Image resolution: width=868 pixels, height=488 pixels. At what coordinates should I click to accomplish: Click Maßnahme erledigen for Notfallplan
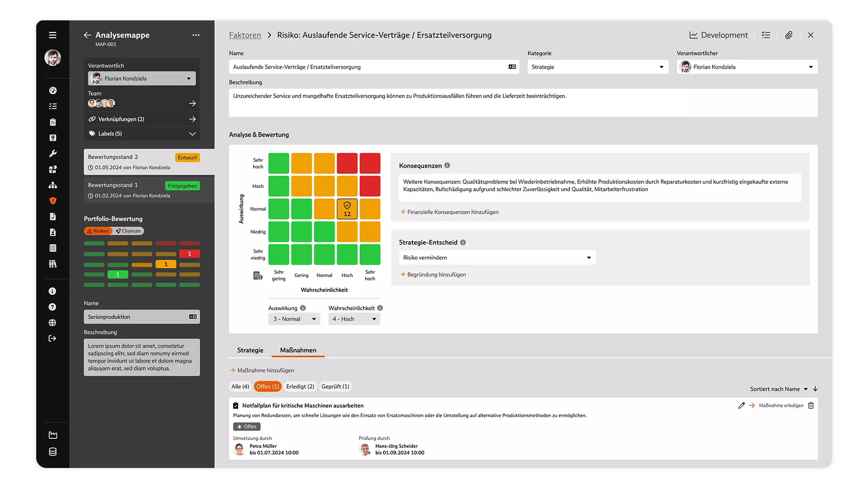pyautogui.click(x=776, y=405)
